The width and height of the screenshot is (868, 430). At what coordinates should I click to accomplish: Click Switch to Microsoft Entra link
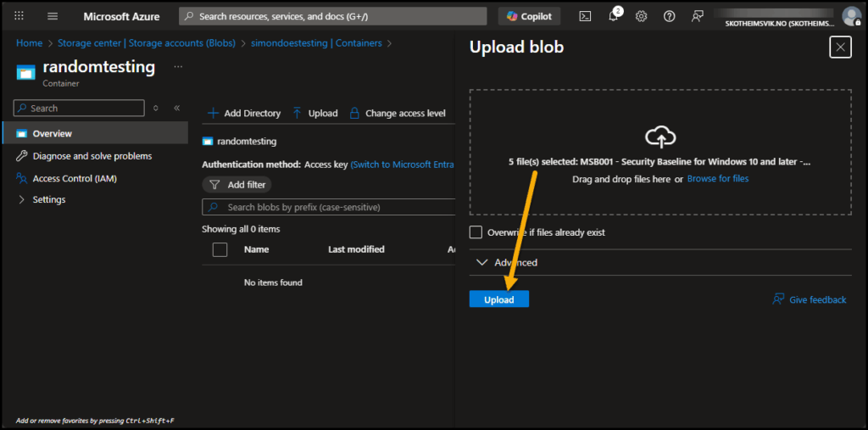tap(403, 165)
